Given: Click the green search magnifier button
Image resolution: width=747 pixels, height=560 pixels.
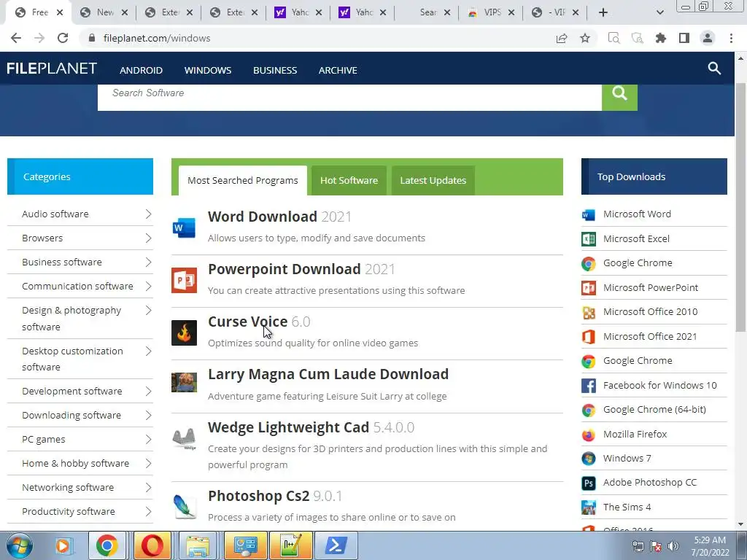Looking at the screenshot, I should (619, 97).
